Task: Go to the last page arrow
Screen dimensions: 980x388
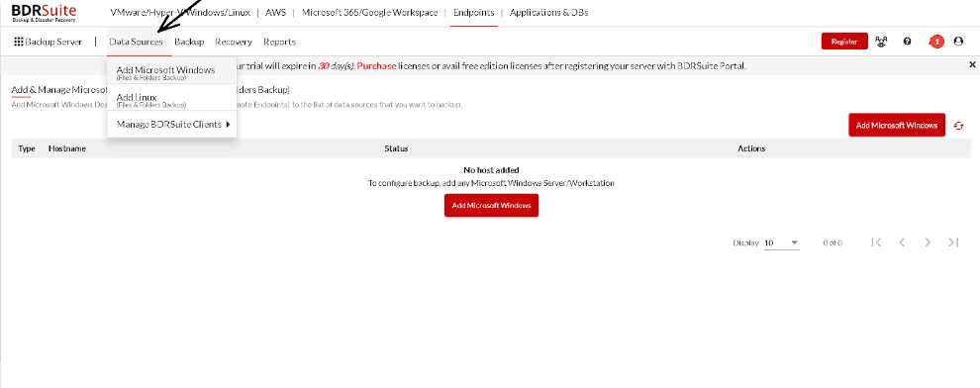Action: coord(953,242)
